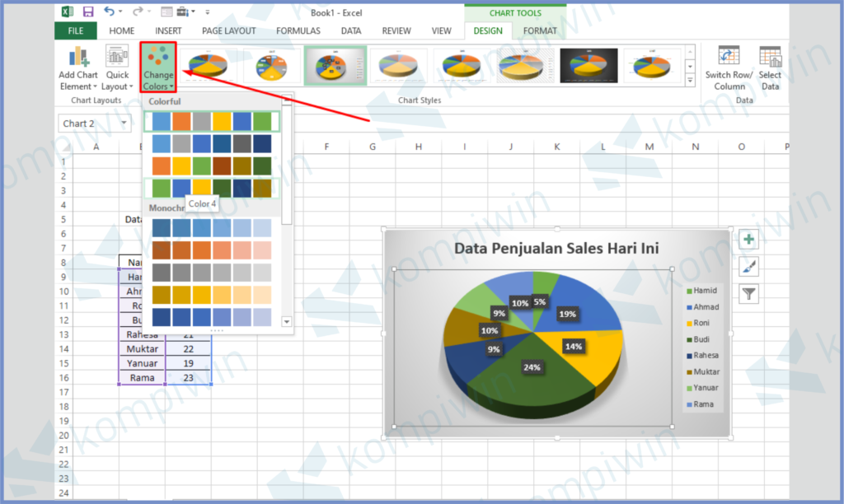Click the Undo arrow icon

coord(109,12)
